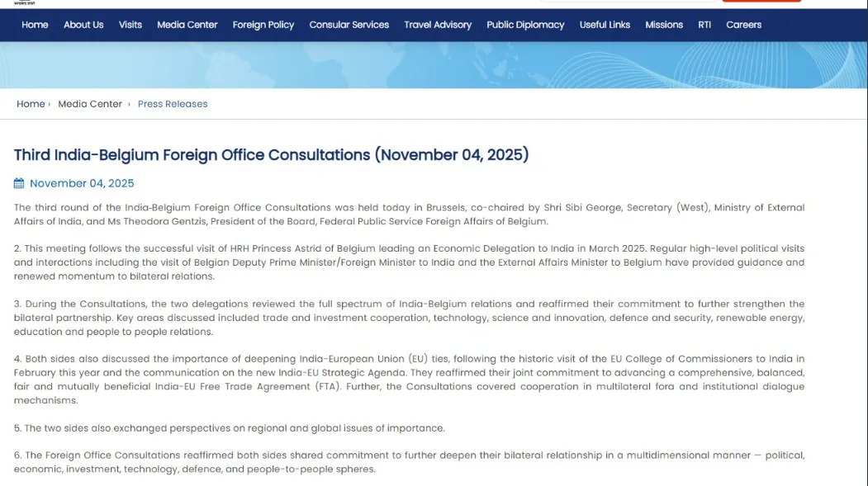
Task: Click the calendar icon beside the date
Action: [x=20, y=183]
